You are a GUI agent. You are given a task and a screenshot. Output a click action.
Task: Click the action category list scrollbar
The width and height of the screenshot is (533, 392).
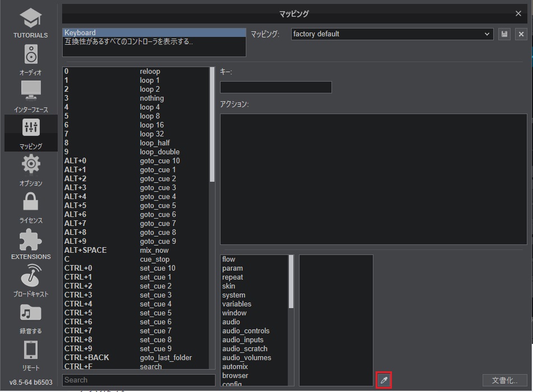click(291, 282)
